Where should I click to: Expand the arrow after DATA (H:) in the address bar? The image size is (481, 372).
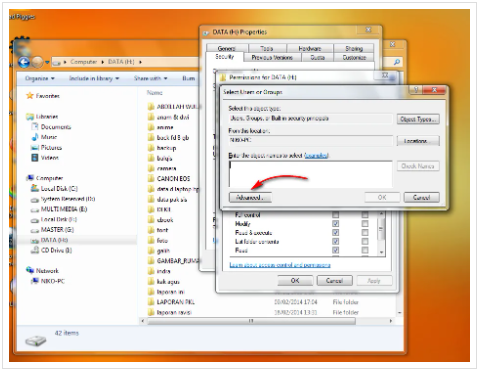(140, 62)
